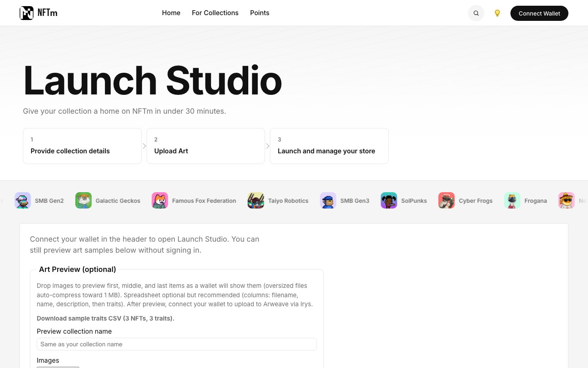The width and height of the screenshot is (588, 368).
Task: Open Points nav item
Action: 260,13
